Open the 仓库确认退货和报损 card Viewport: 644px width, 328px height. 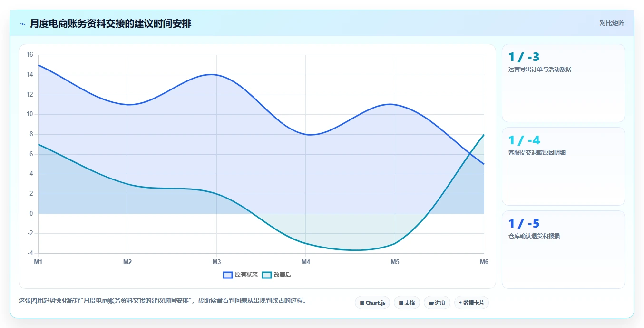pos(563,249)
